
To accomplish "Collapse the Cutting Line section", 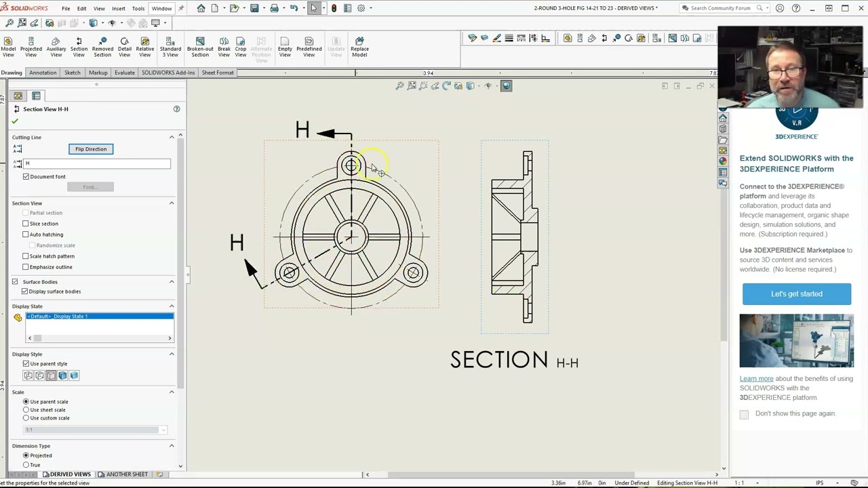I will click(x=172, y=137).
